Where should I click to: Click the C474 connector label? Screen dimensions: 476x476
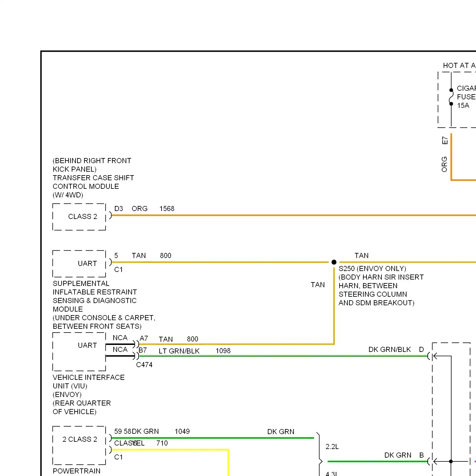click(144, 365)
